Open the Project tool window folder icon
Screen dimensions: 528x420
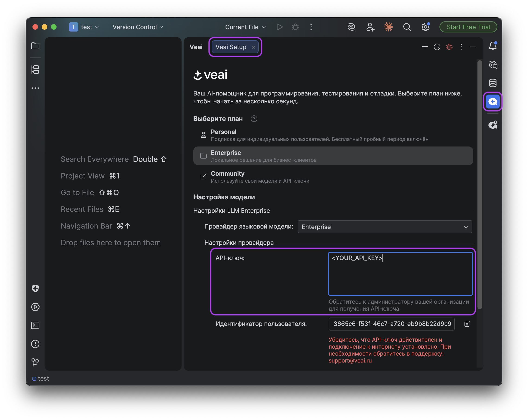(35, 46)
